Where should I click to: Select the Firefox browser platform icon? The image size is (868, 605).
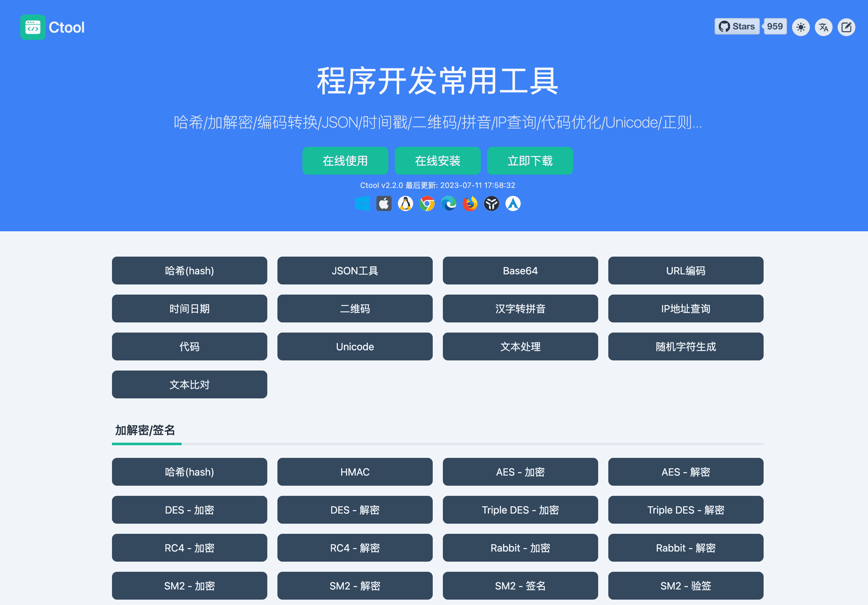click(x=469, y=203)
